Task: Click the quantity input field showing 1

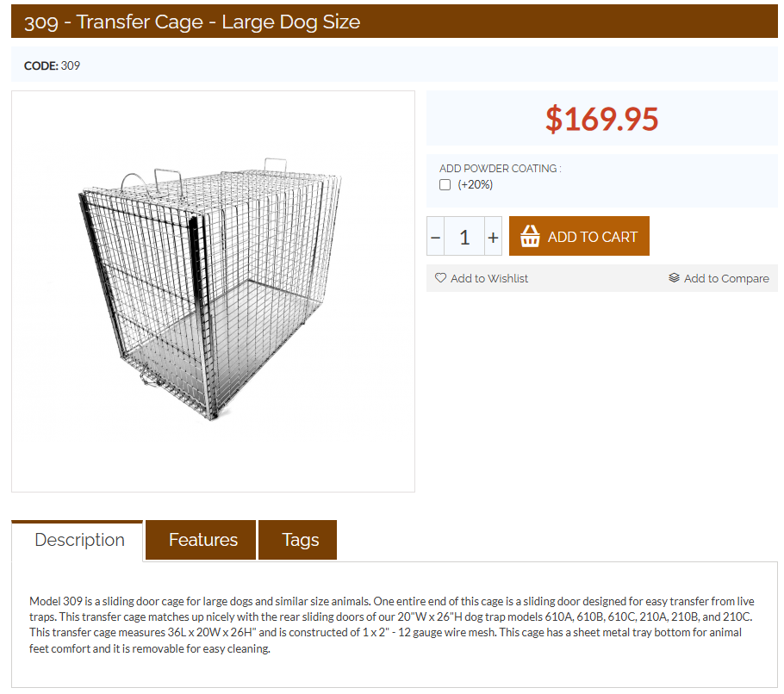Action: point(464,237)
